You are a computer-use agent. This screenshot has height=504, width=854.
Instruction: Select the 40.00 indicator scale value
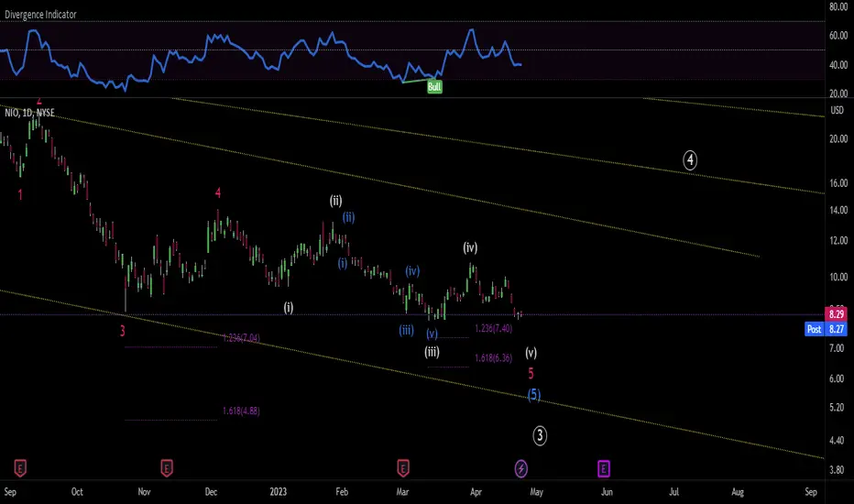click(x=838, y=65)
